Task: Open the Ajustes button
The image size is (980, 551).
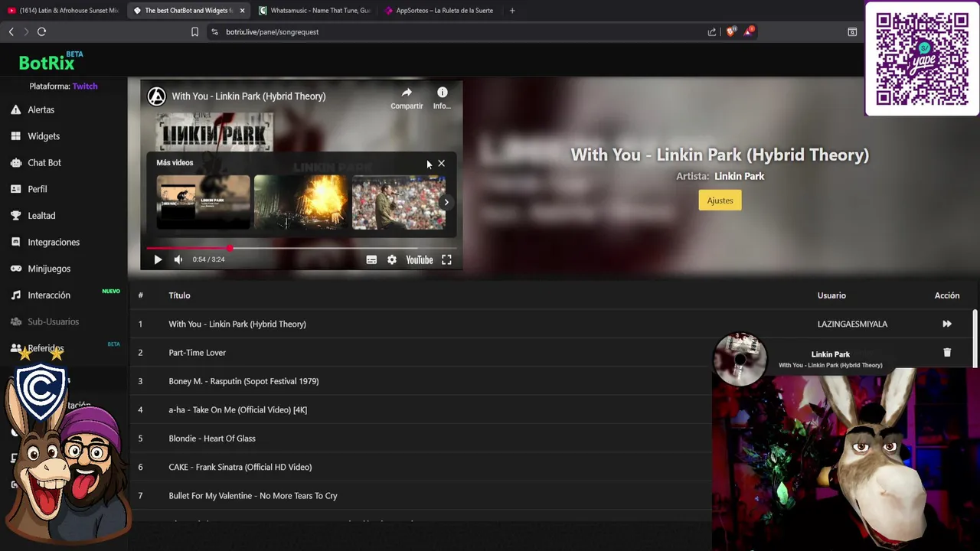Action: [x=720, y=201]
